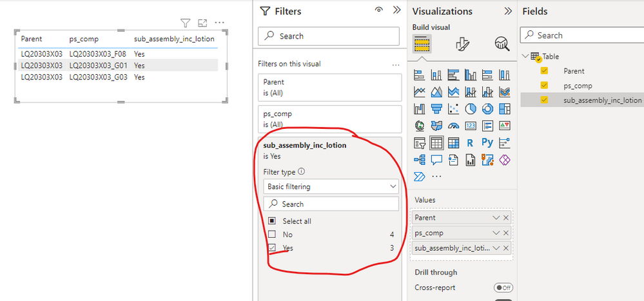This screenshot has height=301, width=644.
Task: Select the slicer visual
Action: tap(419, 143)
